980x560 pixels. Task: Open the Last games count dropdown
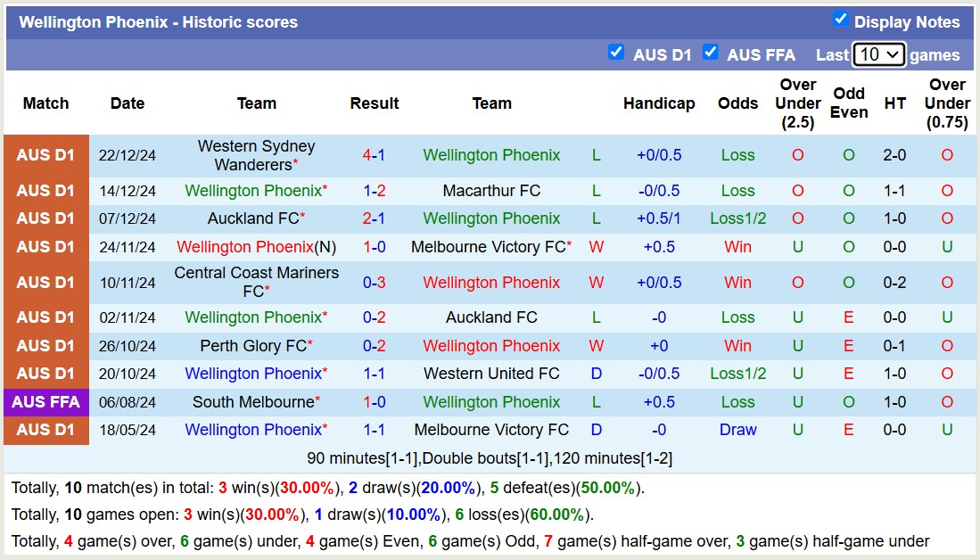click(878, 54)
